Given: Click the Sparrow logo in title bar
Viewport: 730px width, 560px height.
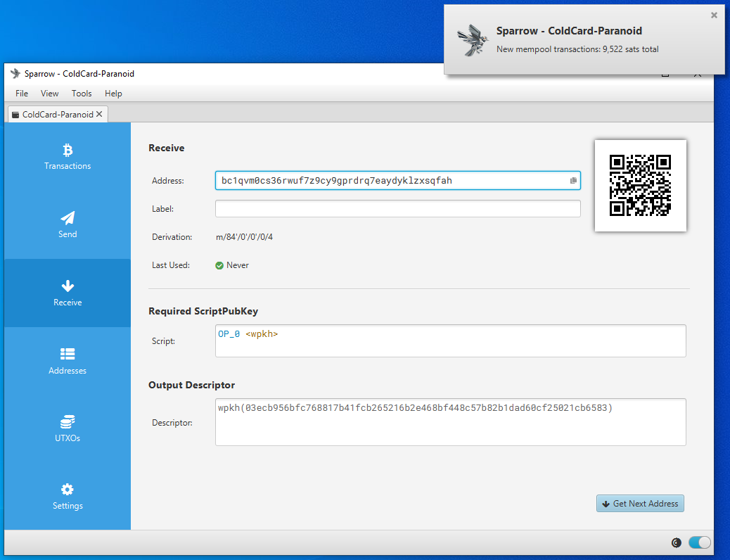Looking at the screenshot, I should click(x=15, y=74).
